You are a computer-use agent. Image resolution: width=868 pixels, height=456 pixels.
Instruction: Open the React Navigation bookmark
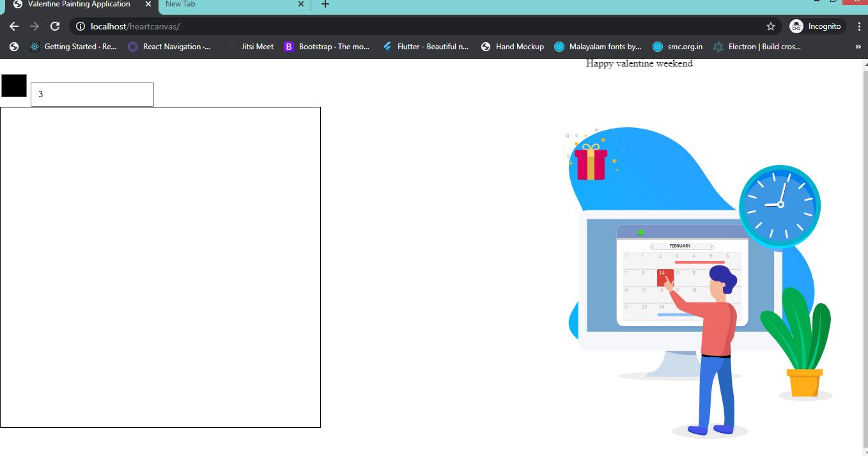169,47
